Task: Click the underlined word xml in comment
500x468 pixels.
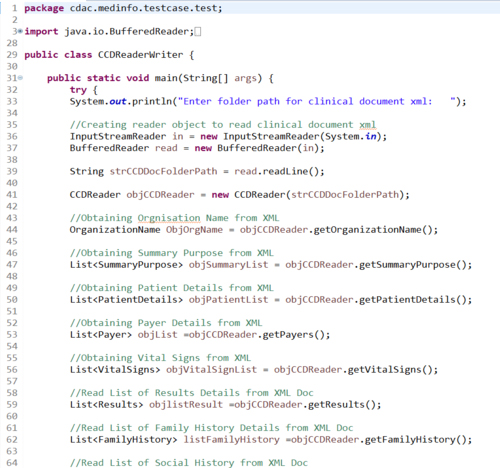Action: pyautogui.click(x=368, y=125)
